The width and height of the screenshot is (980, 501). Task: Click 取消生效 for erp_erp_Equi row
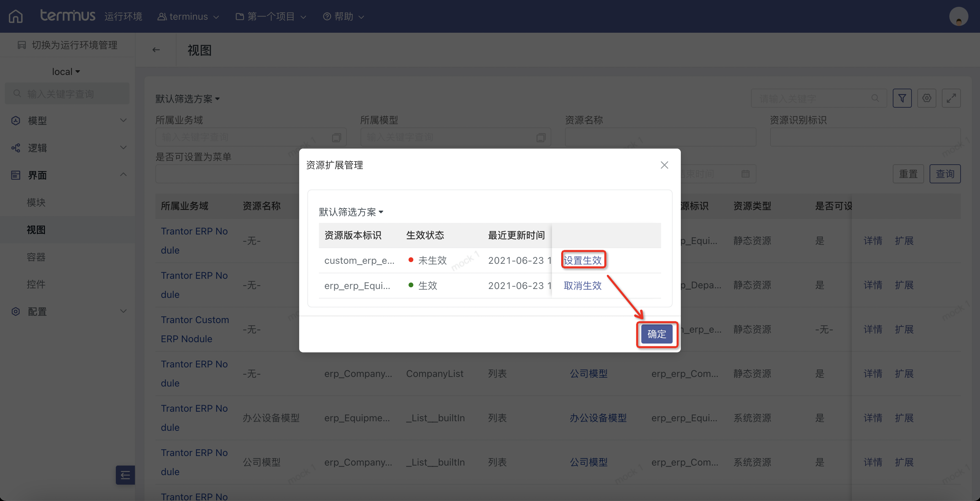[x=582, y=286]
